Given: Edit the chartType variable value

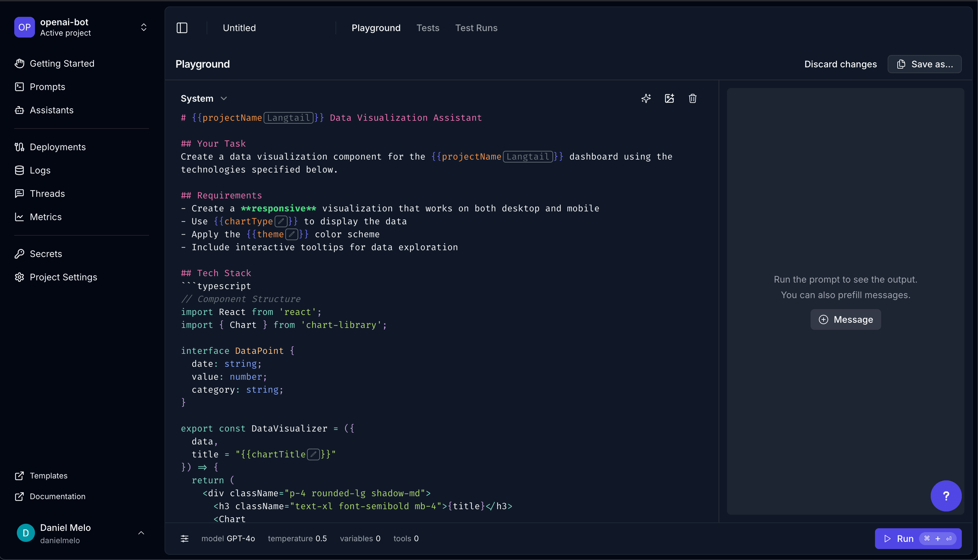Looking at the screenshot, I should (x=281, y=221).
